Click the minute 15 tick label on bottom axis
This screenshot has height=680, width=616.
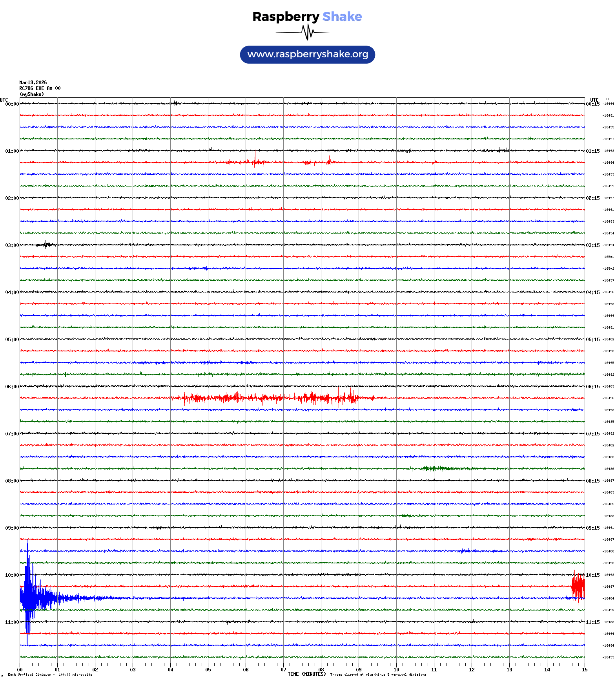584,670
